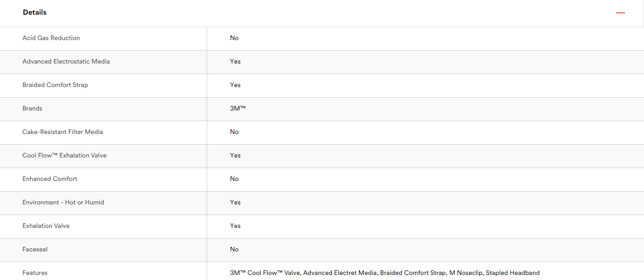Viewport: 644px width, 280px height.
Task: Select the 3M™ brand value
Action: tap(238, 109)
